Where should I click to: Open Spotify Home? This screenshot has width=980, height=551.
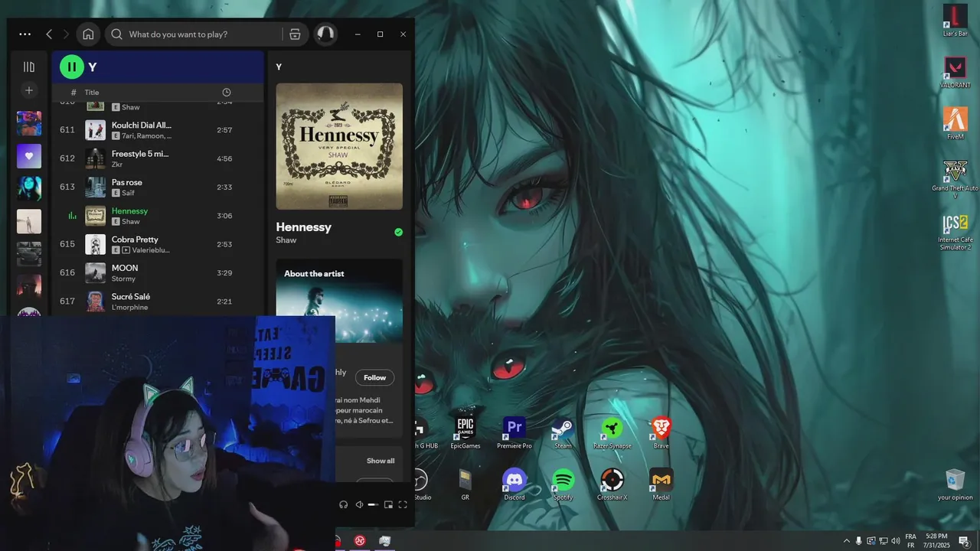tap(88, 34)
